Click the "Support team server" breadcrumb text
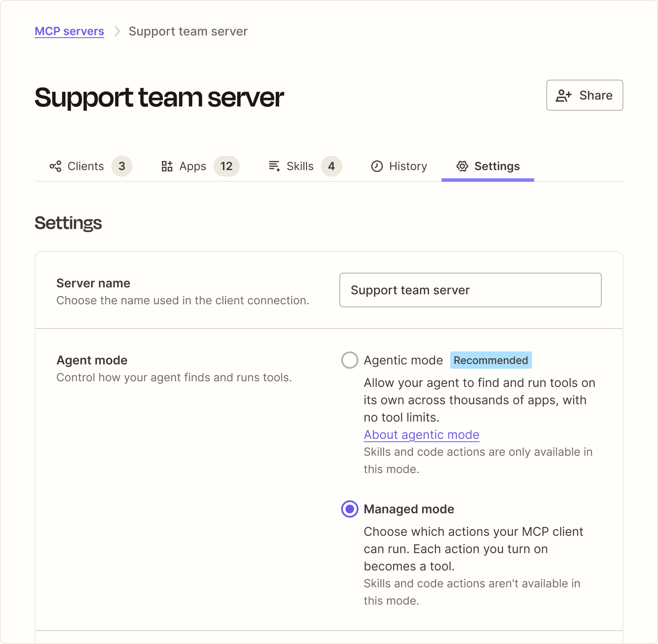This screenshot has height=644, width=658. pos(188,31)
